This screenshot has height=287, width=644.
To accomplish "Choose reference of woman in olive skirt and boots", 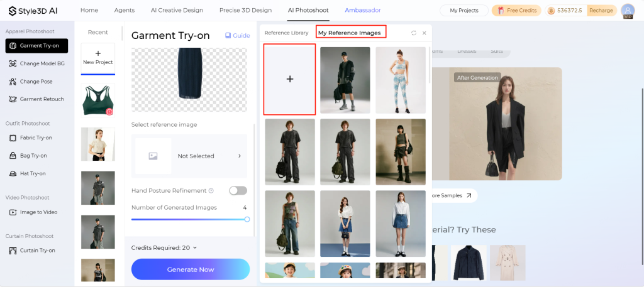I will (401, 152).
